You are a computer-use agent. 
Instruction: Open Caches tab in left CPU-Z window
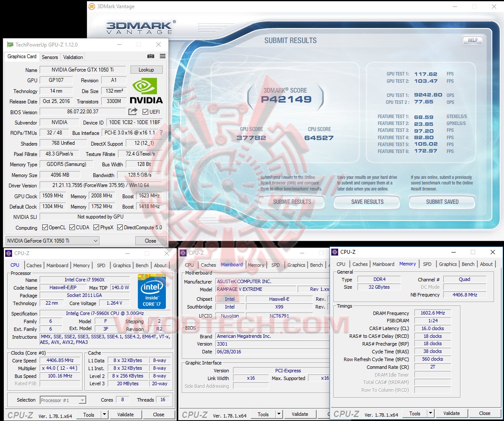(34, 265)
